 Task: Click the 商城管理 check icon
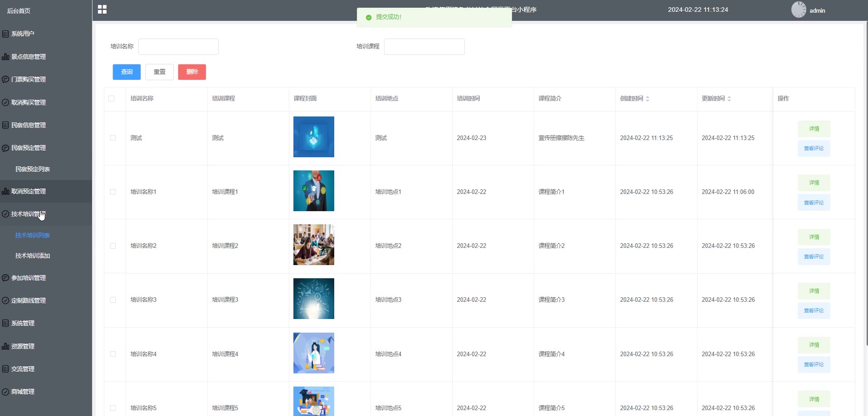click(5, 392)
